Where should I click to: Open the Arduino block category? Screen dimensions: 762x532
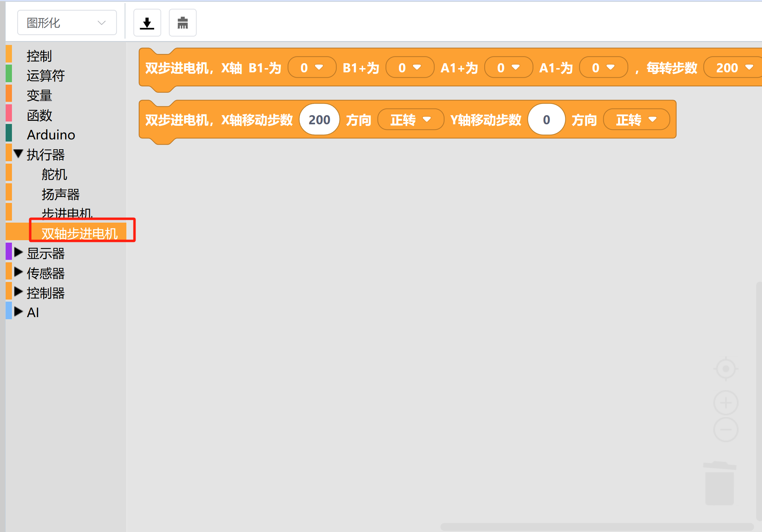click(x=51, y=135)
